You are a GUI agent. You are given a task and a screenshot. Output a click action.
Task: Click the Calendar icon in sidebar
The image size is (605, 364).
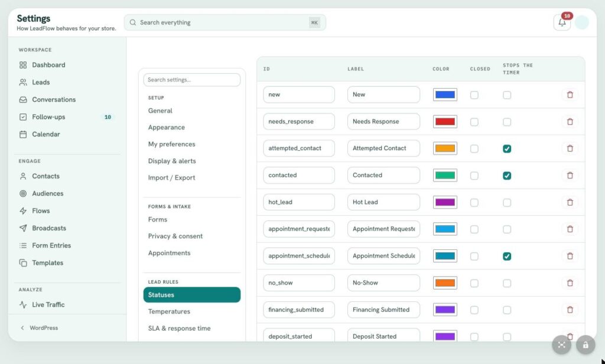coord(23,134)
